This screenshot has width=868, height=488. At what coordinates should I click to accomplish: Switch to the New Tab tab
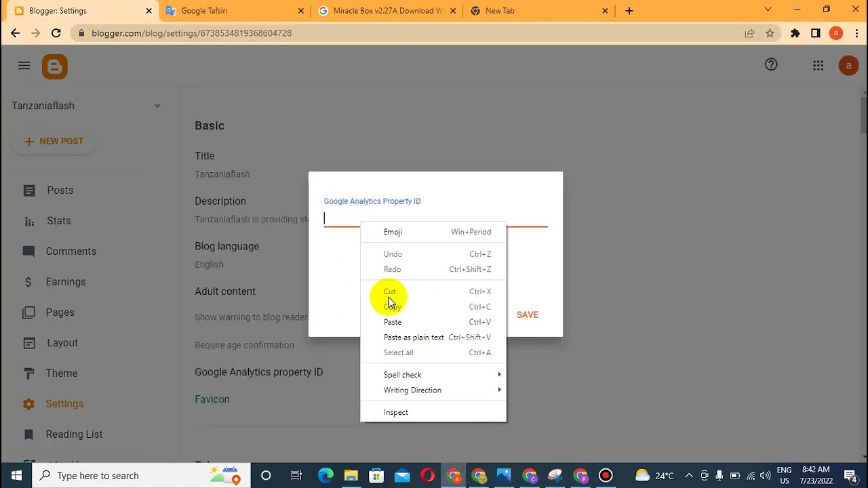tap(540, 11)
